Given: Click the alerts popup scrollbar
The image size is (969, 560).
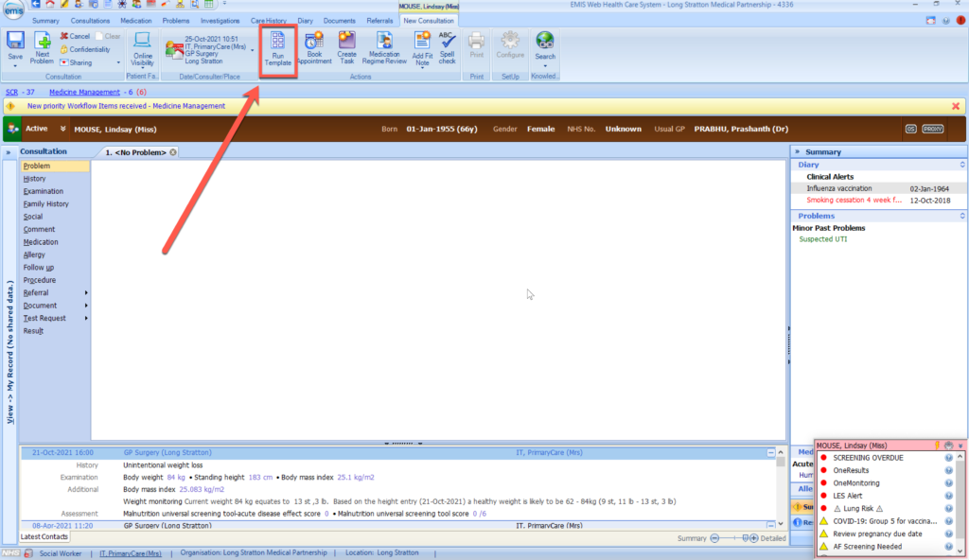Looking at the screenshot, I should click(960, 504).
